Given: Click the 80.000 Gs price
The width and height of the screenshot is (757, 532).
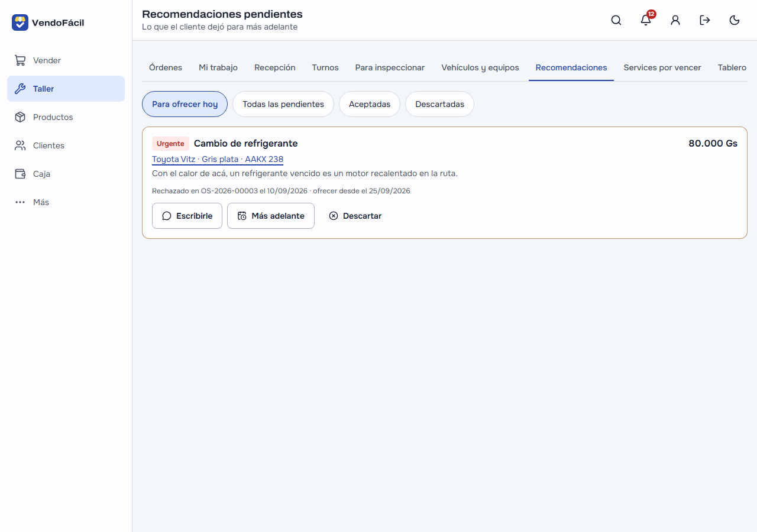Looking at the screenshot, I should [x=713, y=143].
